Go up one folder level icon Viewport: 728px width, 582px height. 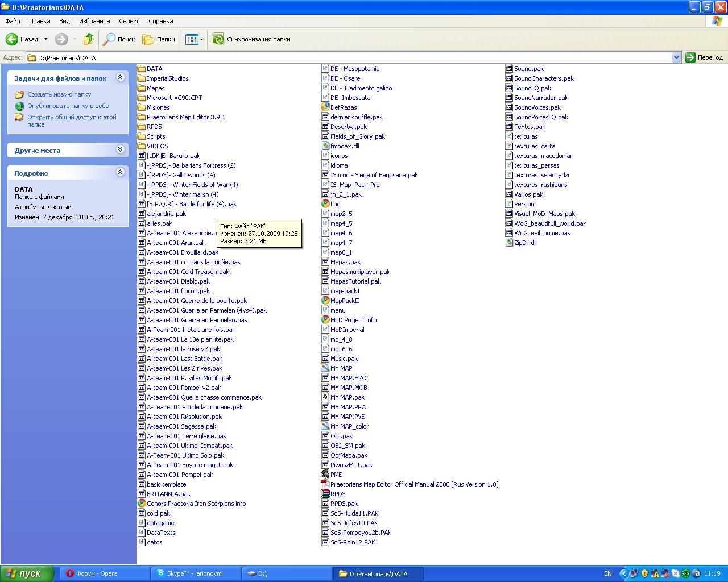(88, 39)
